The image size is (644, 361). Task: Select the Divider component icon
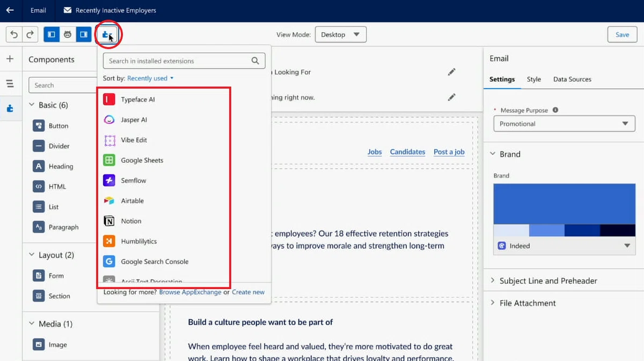pos(38,146)
